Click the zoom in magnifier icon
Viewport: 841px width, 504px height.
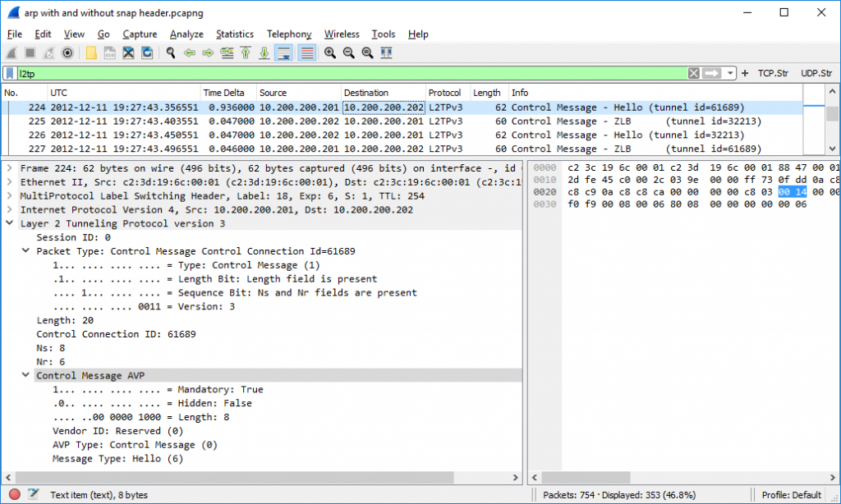[330, 53]
